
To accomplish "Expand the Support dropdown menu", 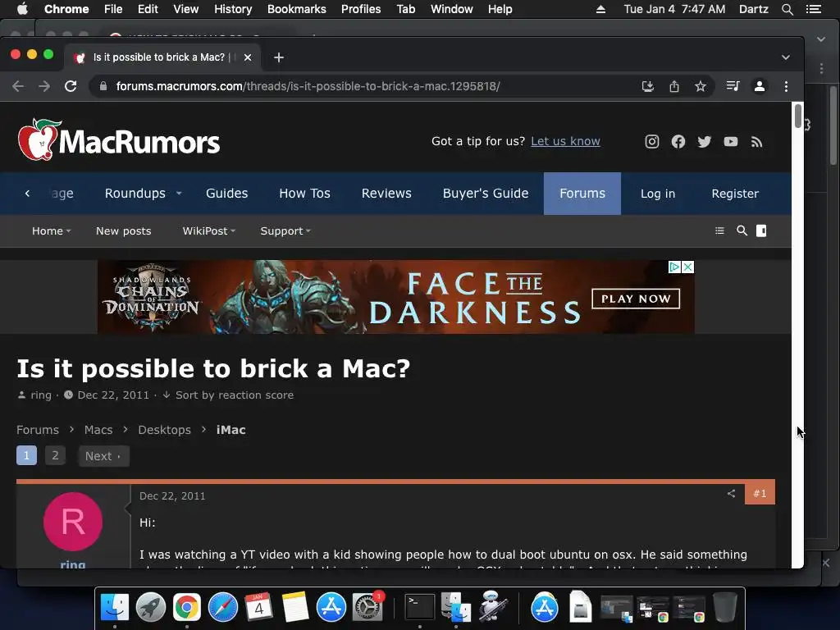I will [285, 231].
